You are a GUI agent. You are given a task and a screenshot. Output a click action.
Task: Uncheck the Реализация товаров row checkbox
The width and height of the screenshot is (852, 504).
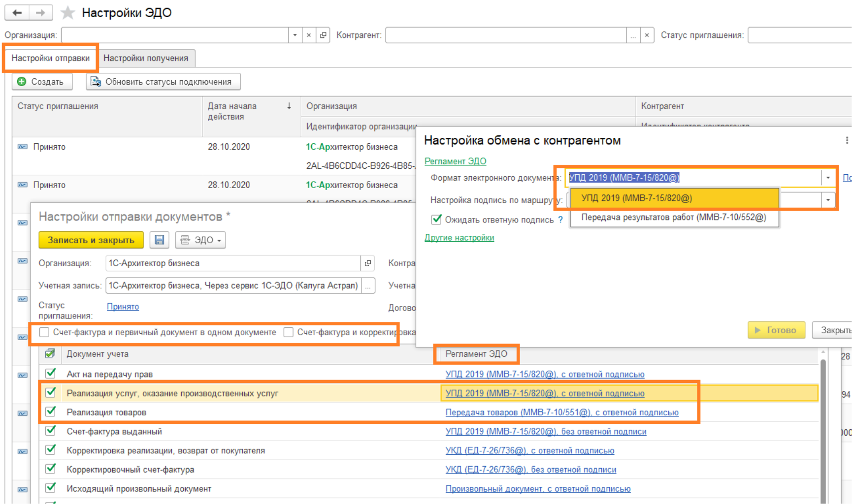click(x=50, y=412)
